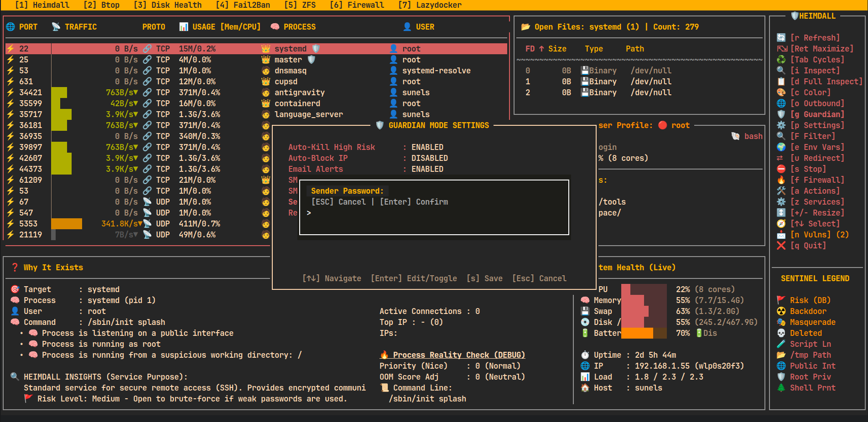Click the Stop no-entry icon
868x422 pixels.
point(781,169)
